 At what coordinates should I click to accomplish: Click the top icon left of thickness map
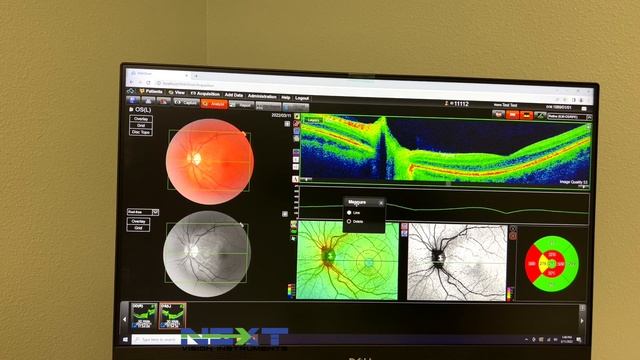tap(293, 224)
